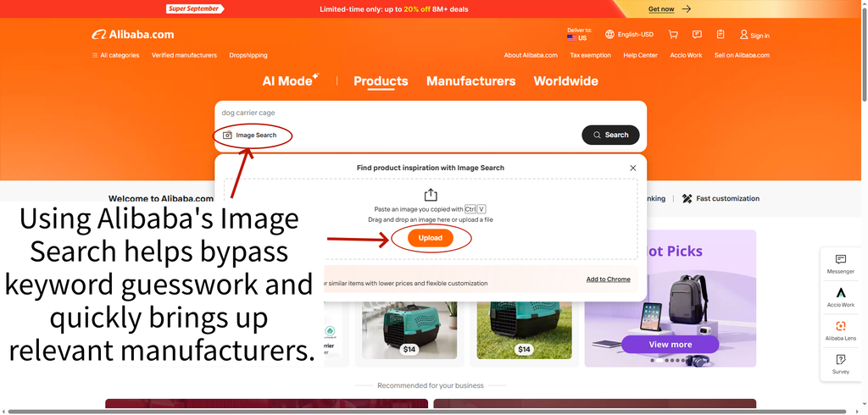Open the indoor pet carrier $14 thumbnail
Image resolution: width=868 pixels, height=415 pixels.
[409, 329]
